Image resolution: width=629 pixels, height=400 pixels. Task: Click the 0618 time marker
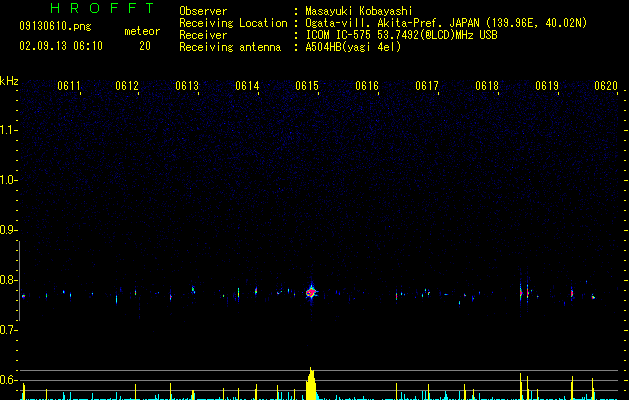[487, 86]
